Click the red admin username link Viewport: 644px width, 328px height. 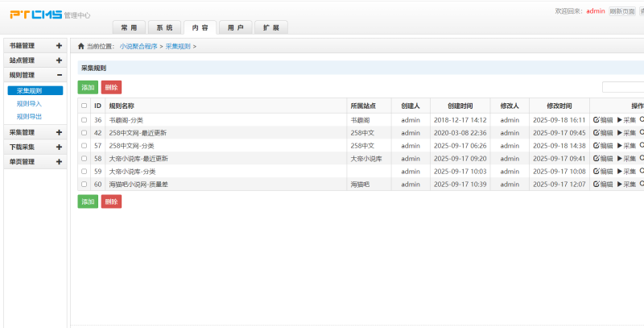[596, 11]
